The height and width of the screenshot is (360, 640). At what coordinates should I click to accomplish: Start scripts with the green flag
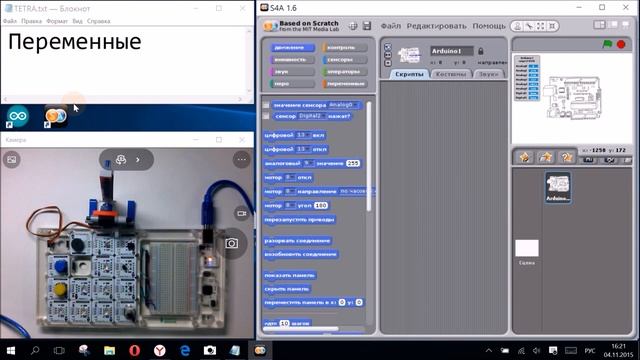coord(607,44)
